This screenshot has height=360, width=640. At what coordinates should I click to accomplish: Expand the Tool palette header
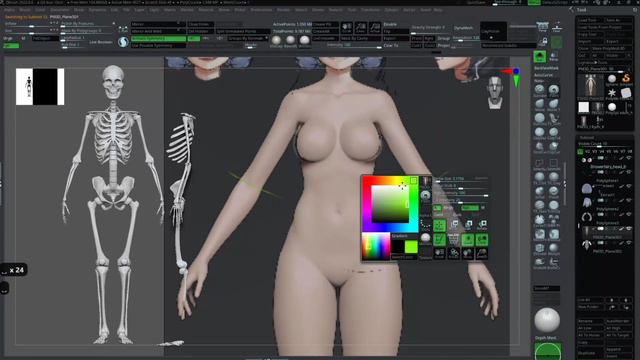click(582, 10)
